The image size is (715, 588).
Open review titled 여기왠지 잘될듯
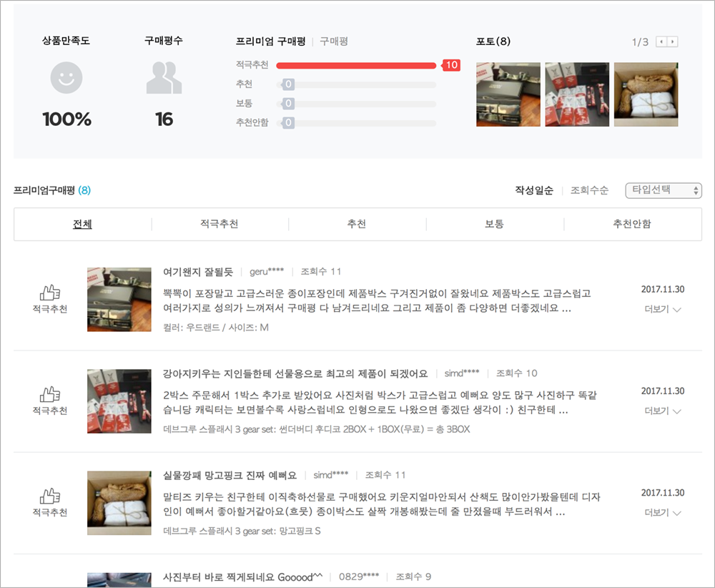click(x=198, y=272)
